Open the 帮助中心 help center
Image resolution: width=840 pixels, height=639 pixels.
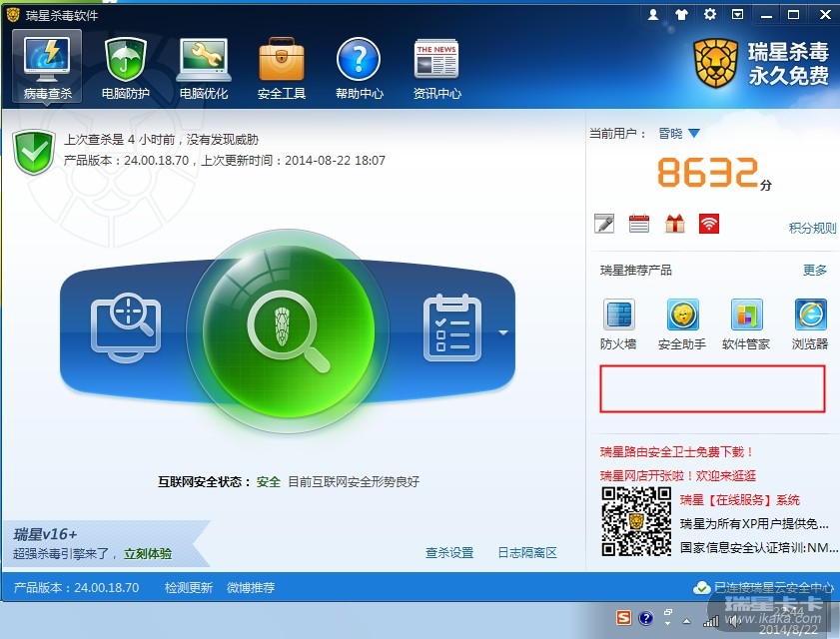click(359, 69)
